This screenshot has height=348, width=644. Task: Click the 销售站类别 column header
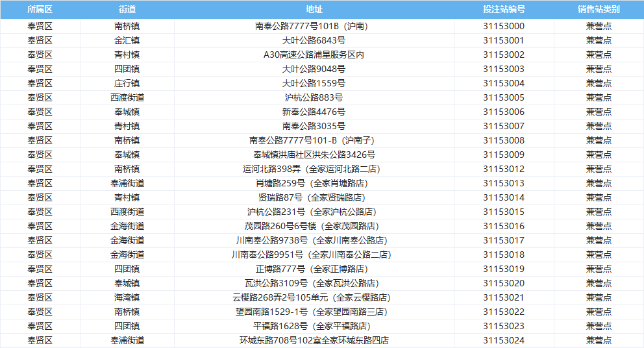click(x=599, y=10)
